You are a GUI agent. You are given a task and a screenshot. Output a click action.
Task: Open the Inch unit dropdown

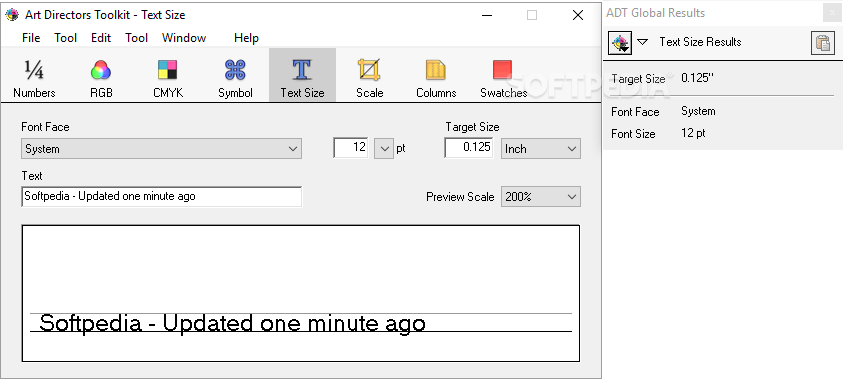(541, 149)
